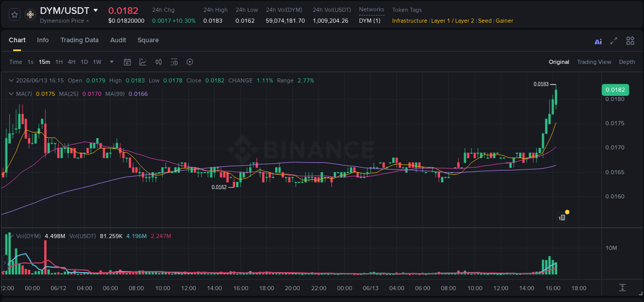
Task: Click the current price tag 0.0182 on axis
Action: (x=615, y=90)
